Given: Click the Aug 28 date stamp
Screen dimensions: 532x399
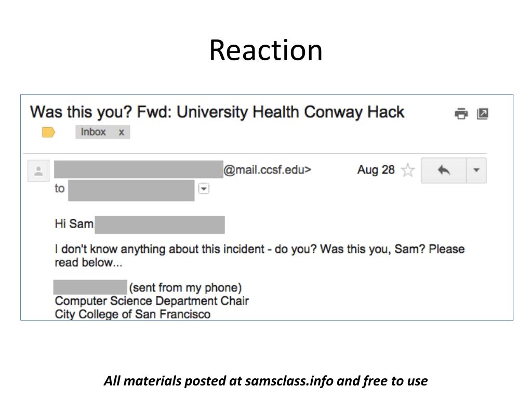Looking at the screenshot, I should point(376,170).
